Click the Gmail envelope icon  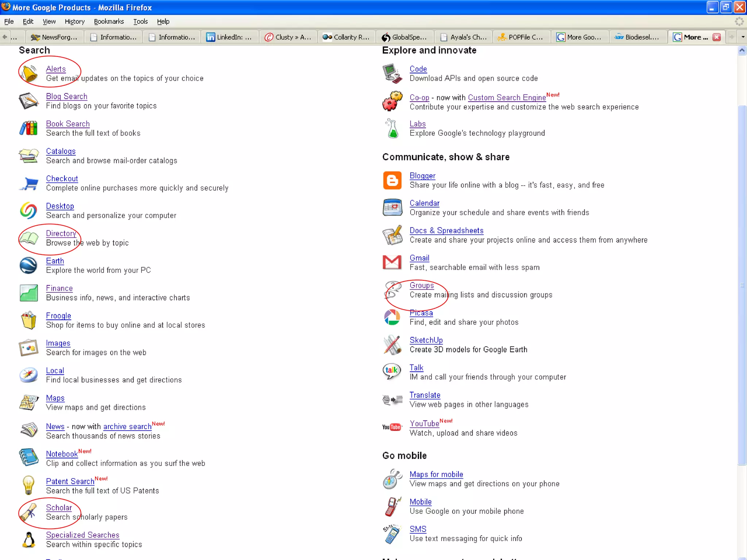(x=392, y=262)
